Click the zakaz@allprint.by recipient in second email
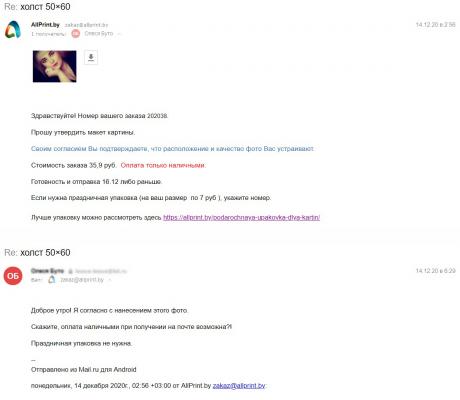This screenshot has width=460, height=400. pos(82,280)
